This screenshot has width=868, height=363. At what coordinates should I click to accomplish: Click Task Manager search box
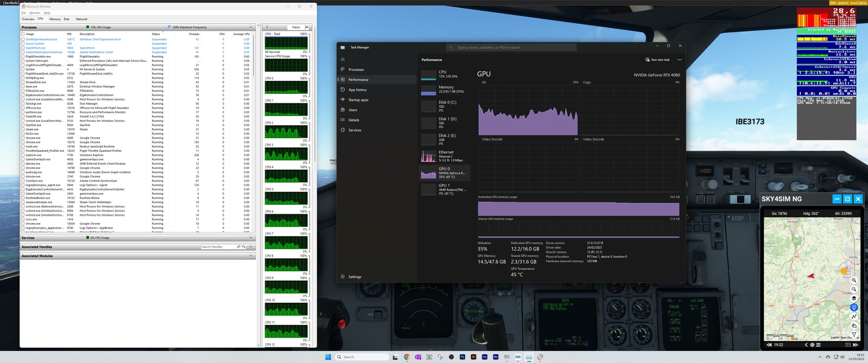click(511, 47)
